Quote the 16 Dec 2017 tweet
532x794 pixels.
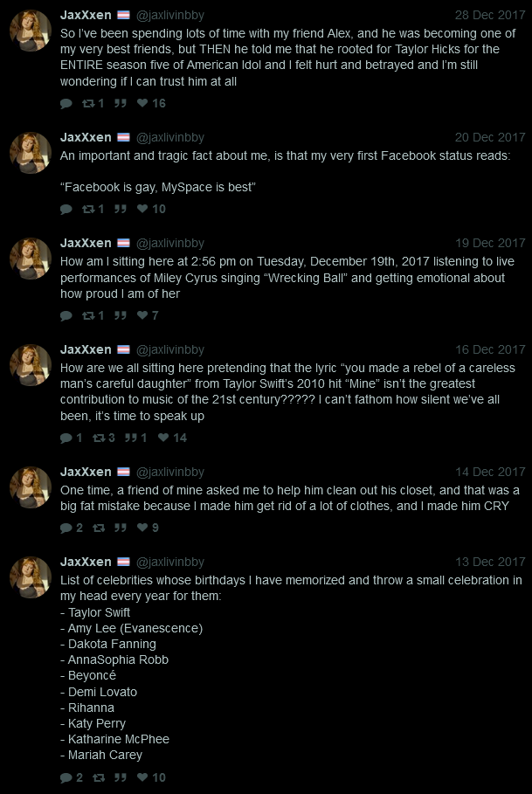130,438
